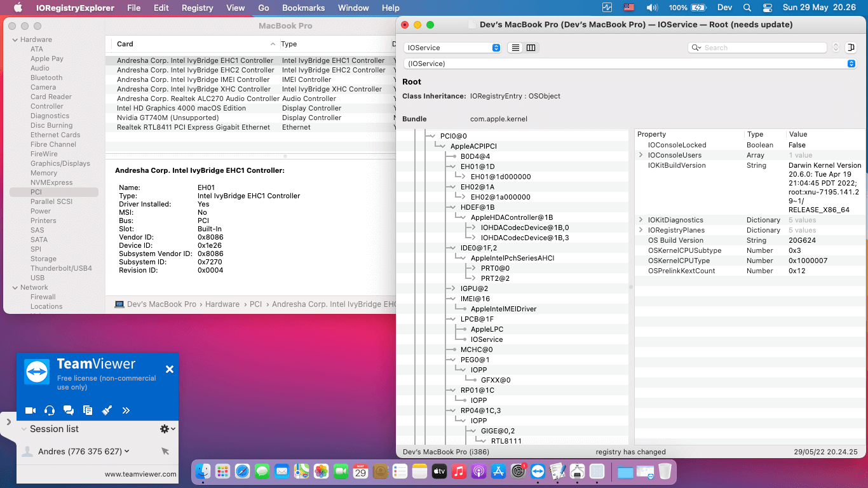Sort the properties by Type column header
This screenshot has width=868, height=488.
[x=755, y=134]
